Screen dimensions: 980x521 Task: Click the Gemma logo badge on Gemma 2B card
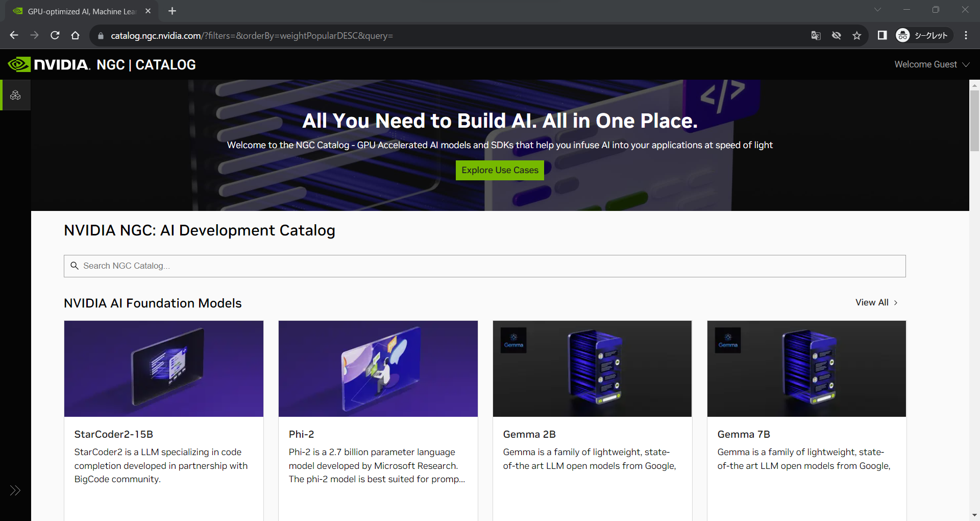coord(513,340)
